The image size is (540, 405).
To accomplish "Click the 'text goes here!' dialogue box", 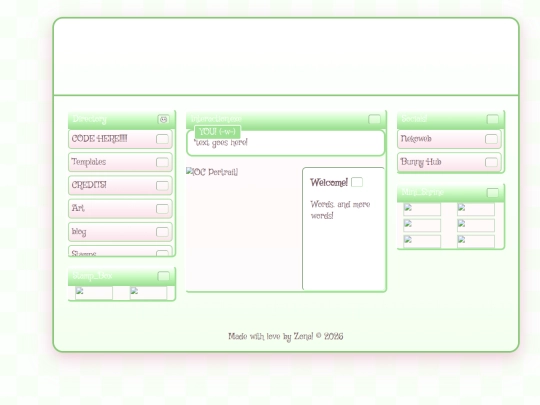I will click(x=285, y=143).
